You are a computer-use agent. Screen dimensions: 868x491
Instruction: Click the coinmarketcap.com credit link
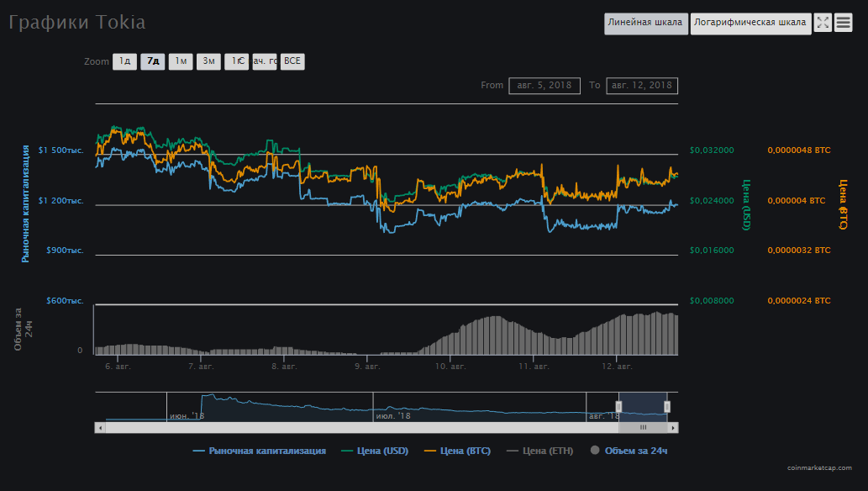[x=819, y=468]
